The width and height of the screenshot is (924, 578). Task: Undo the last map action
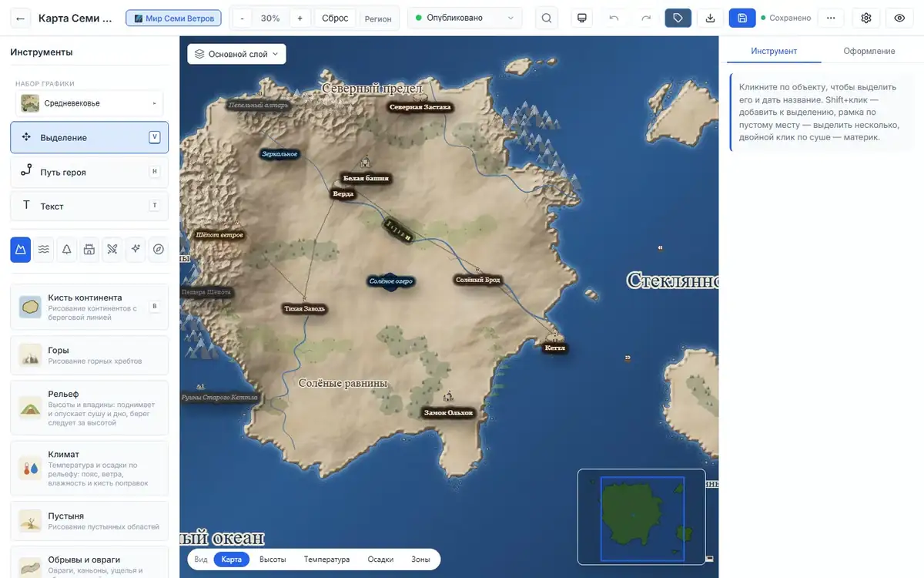point(614,18)
